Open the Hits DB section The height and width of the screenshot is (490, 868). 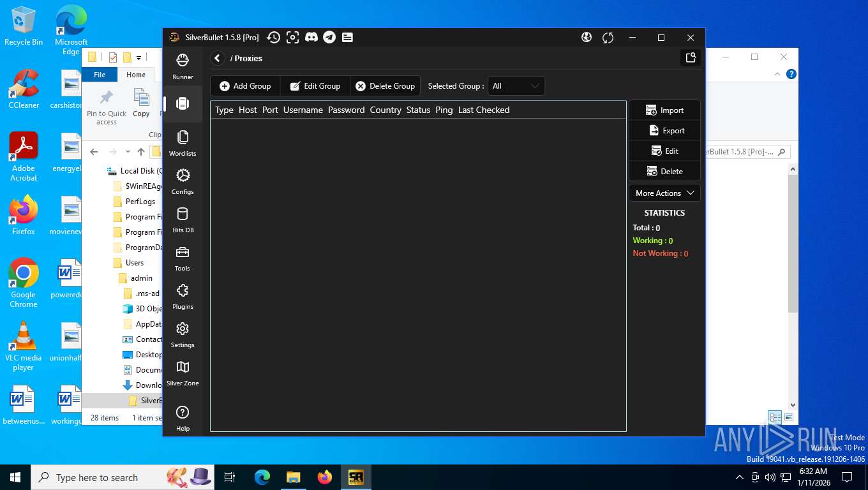coord(183,219)
